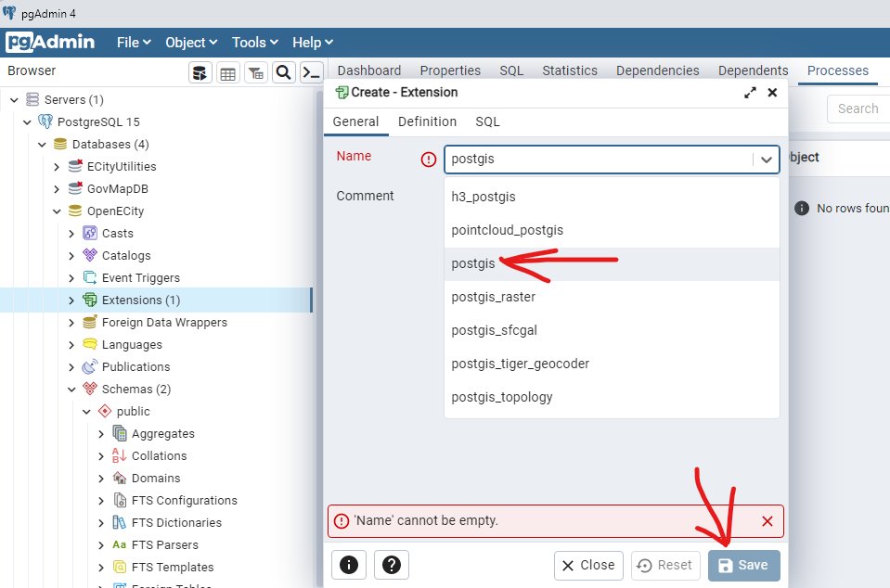Select the GovMapDB database icon
The image size is (890, 588).
(75, 188)
